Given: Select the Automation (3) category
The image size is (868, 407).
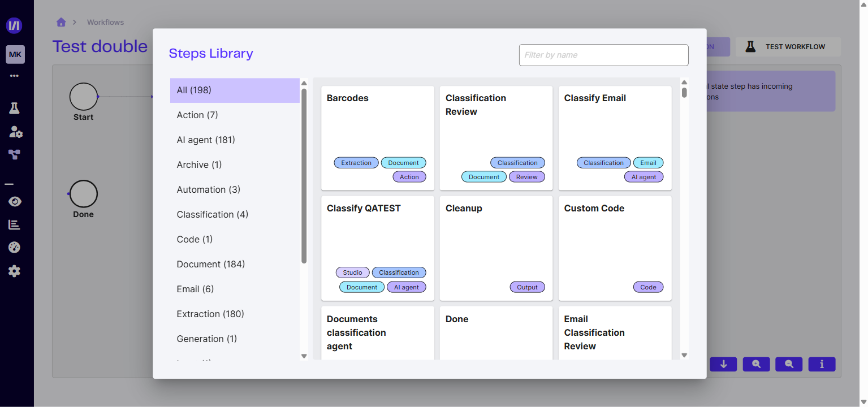Looking at the screenshot, I should coord(235,190).
